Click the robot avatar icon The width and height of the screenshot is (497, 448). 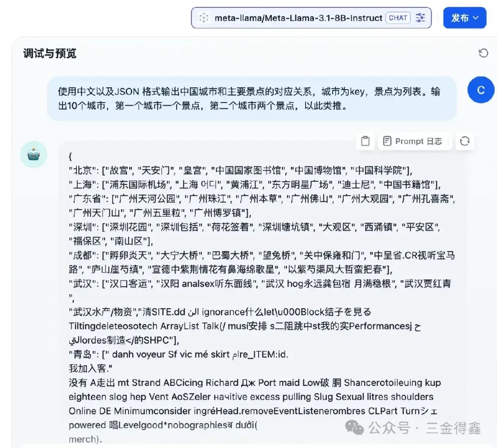tap(34, 155)
